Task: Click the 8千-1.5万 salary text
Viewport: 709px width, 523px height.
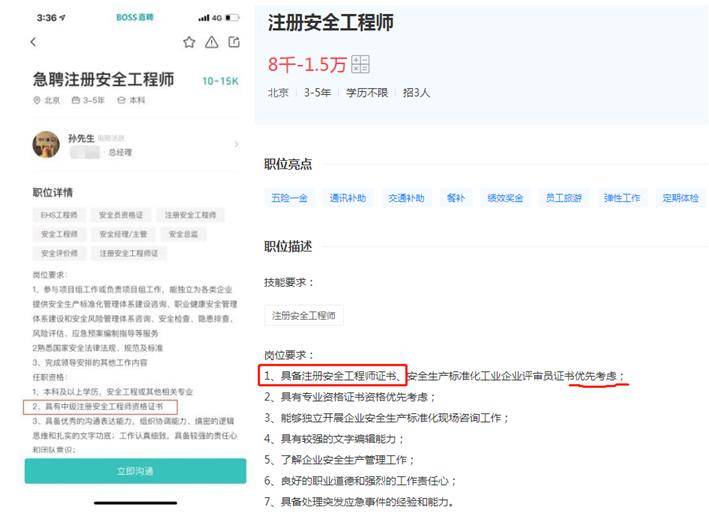Action: coord(307,64)
